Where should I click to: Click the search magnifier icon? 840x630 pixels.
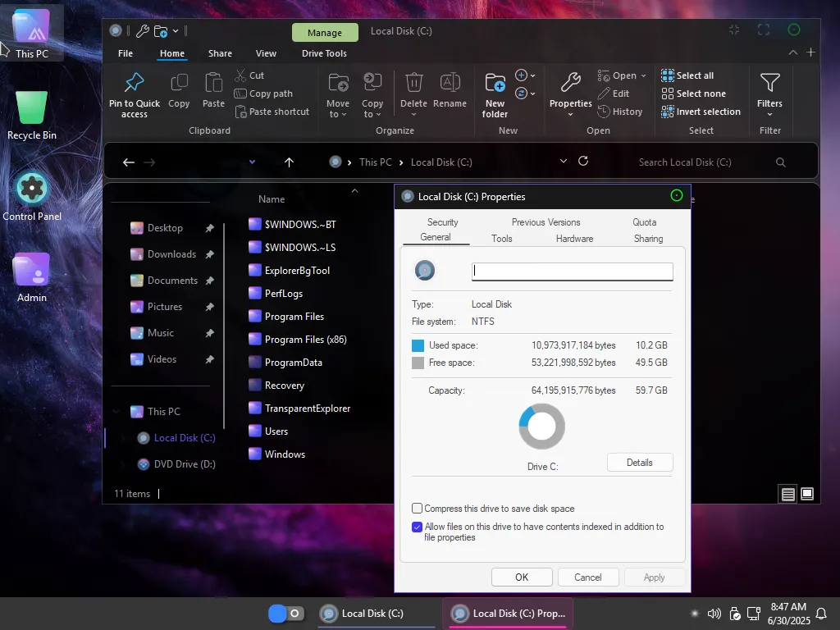pos(781,162)
